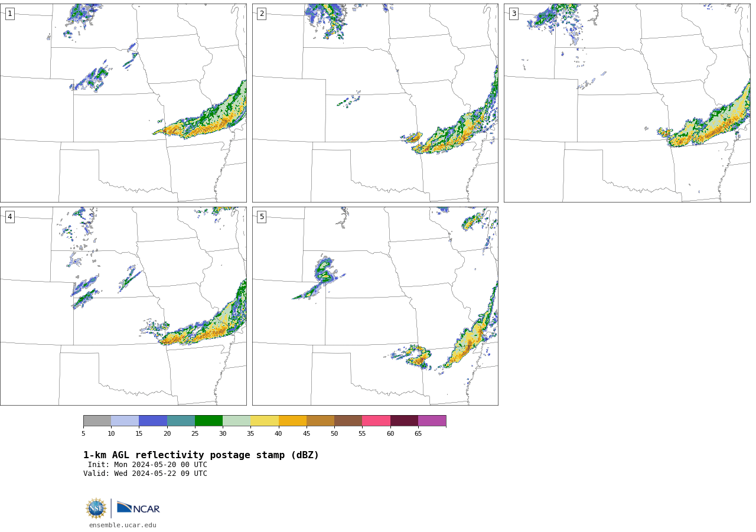Open ensemble member 5 reflectivity map
Viewport: 756px width, 532px height.
(x=375, y=306)
